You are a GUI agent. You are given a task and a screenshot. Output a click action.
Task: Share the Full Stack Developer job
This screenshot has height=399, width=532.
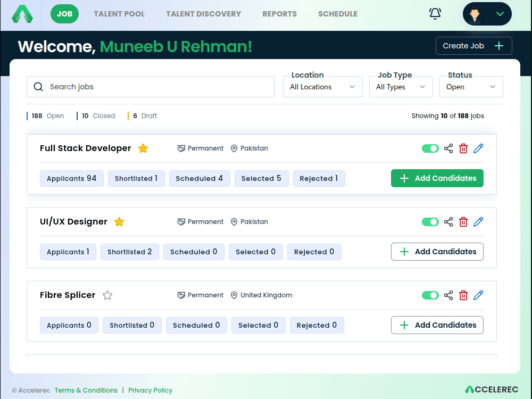click(448, 148)
